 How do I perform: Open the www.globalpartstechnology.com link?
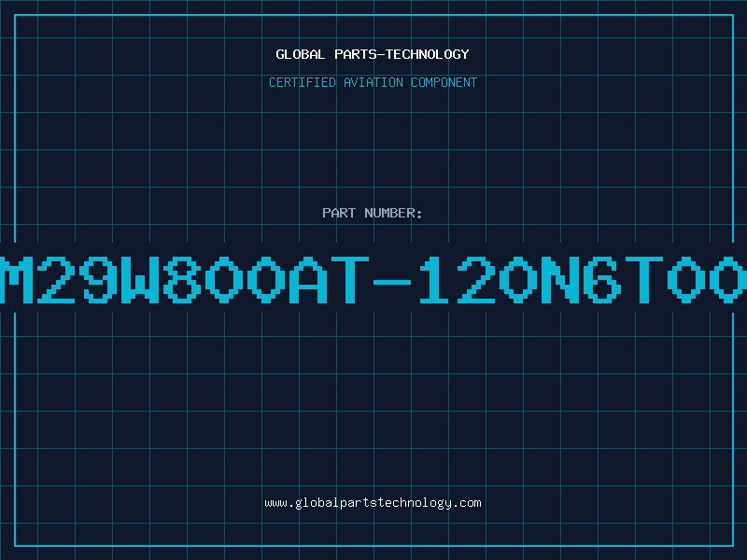tap(373, 503)
